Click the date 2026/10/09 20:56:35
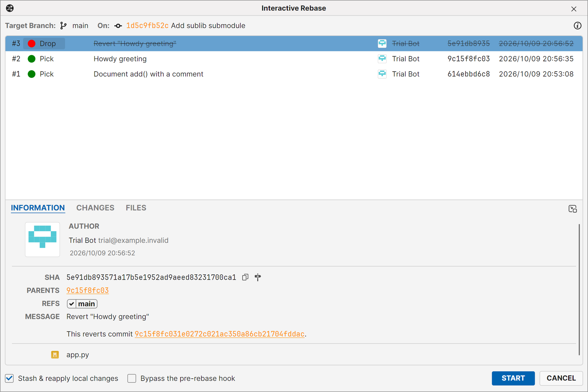The width and height of the screenshot is (588, 392). coord(536,59)
